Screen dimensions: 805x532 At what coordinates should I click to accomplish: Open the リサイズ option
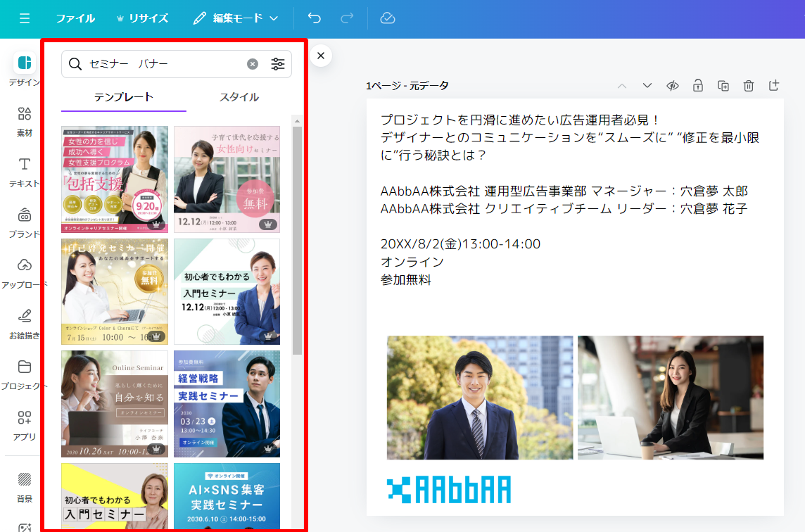(x=142, y=18)
